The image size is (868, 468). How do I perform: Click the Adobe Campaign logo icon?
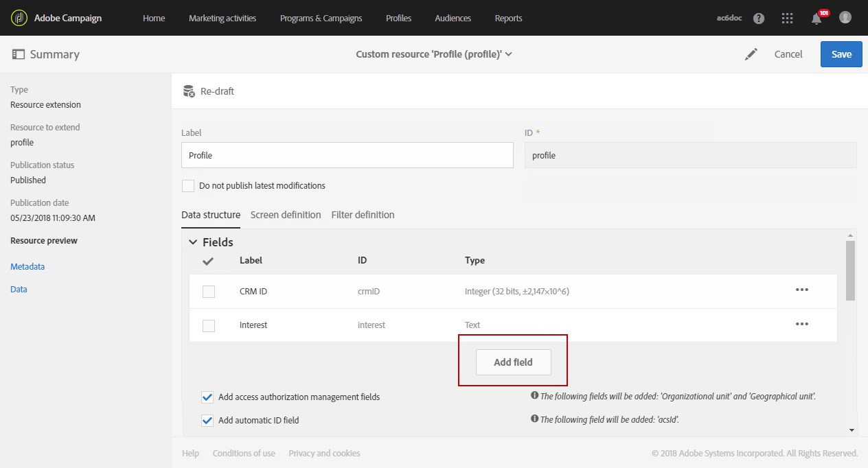tap(19, 18)
